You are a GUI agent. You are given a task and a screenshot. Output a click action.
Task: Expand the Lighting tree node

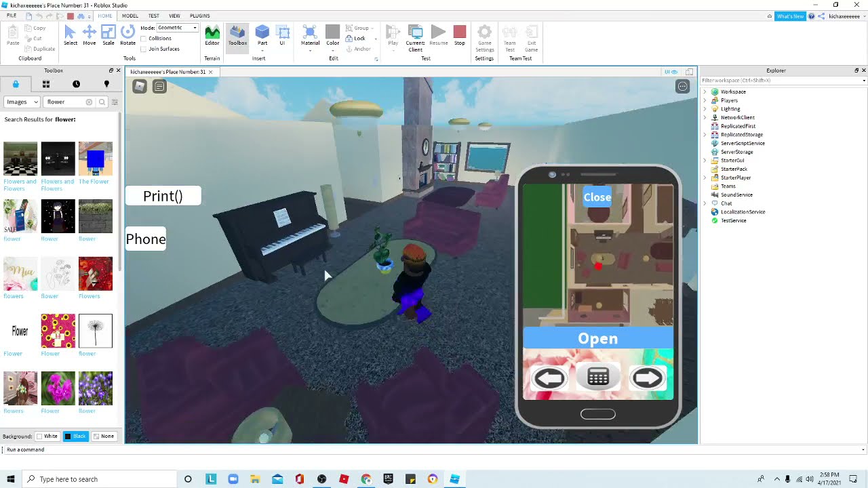point(705,108)
